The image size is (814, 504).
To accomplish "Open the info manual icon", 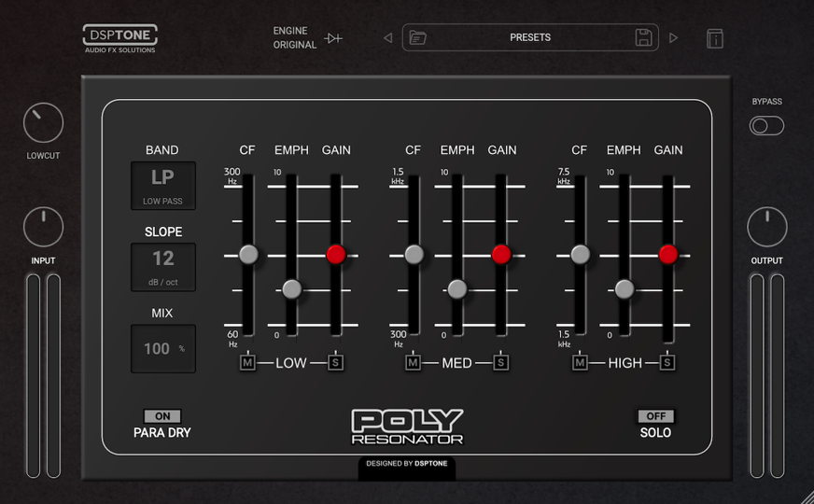I will pyautogui.click(x=714, y=38).
